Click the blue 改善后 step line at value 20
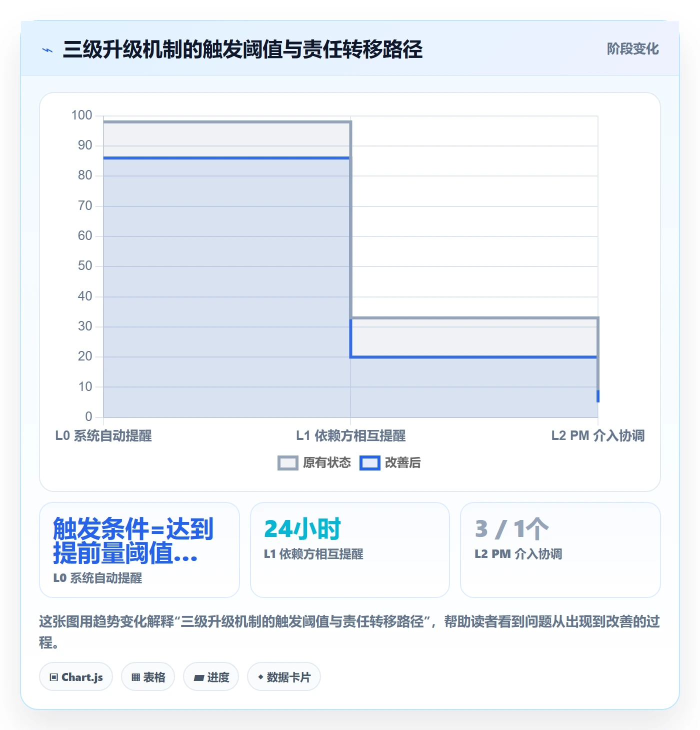The width and height of the screenshot is (700, 730). [474, 357]
